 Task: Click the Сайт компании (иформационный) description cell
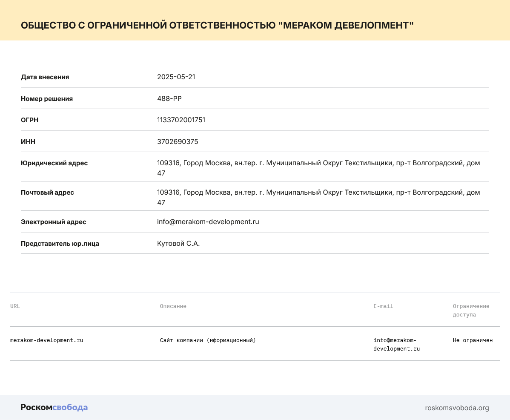[208, 340]
